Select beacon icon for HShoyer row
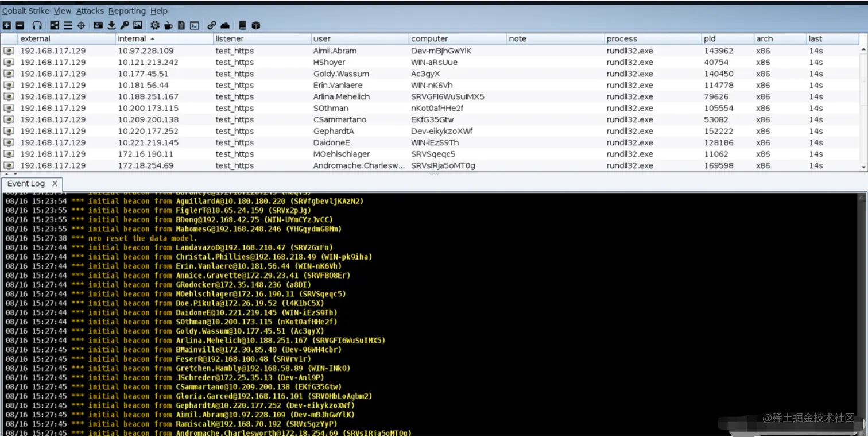 [9, 62]
